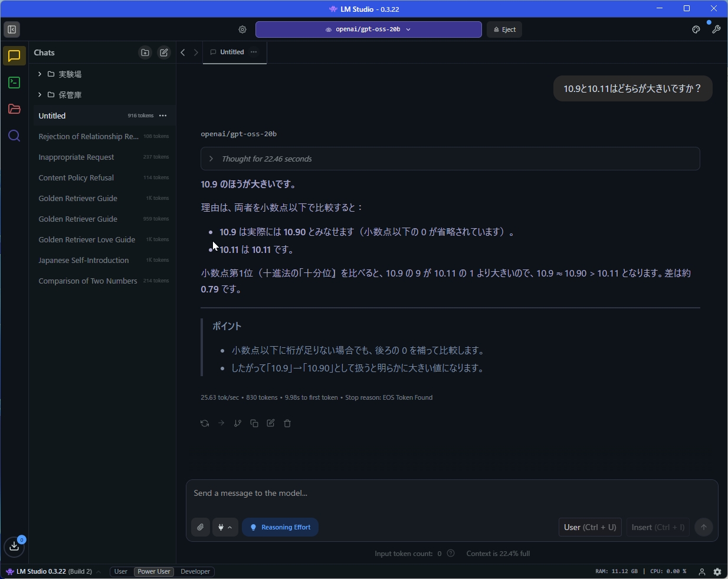The height and width of the screenshot is (579, 728).
Task: Eject the loaded model
Action: click(x=504, y=29)
